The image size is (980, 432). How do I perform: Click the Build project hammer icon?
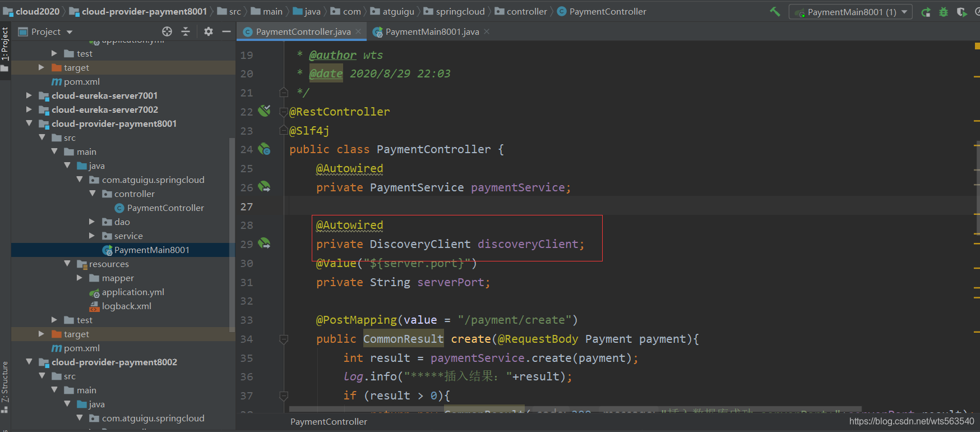(x=775, y=11)
